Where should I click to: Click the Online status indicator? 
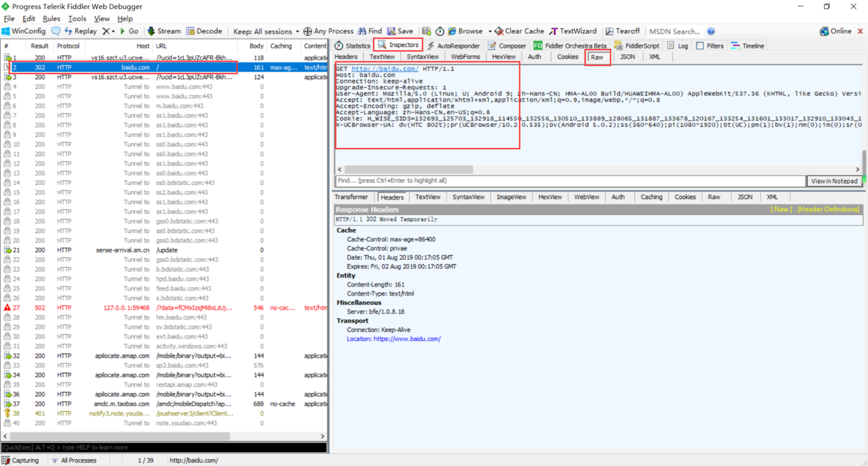click(835, 32)
